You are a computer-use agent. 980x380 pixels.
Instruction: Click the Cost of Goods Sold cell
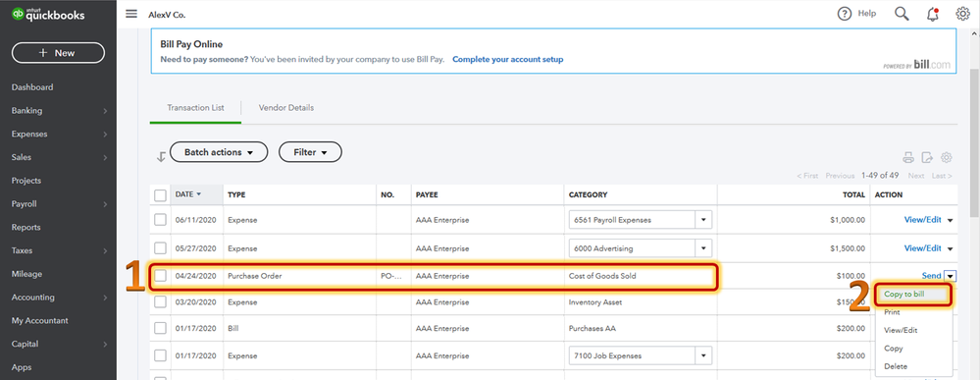pos(602,276)
